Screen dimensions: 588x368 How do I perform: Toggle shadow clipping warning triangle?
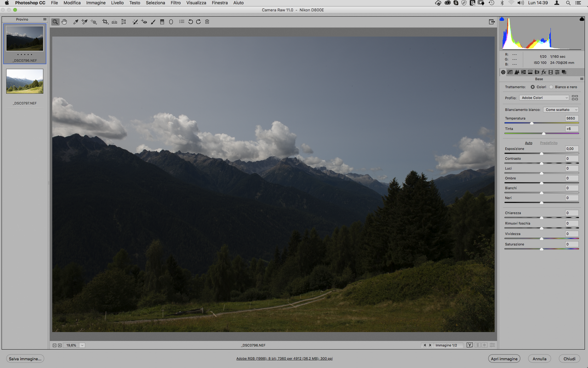[502, 19]
